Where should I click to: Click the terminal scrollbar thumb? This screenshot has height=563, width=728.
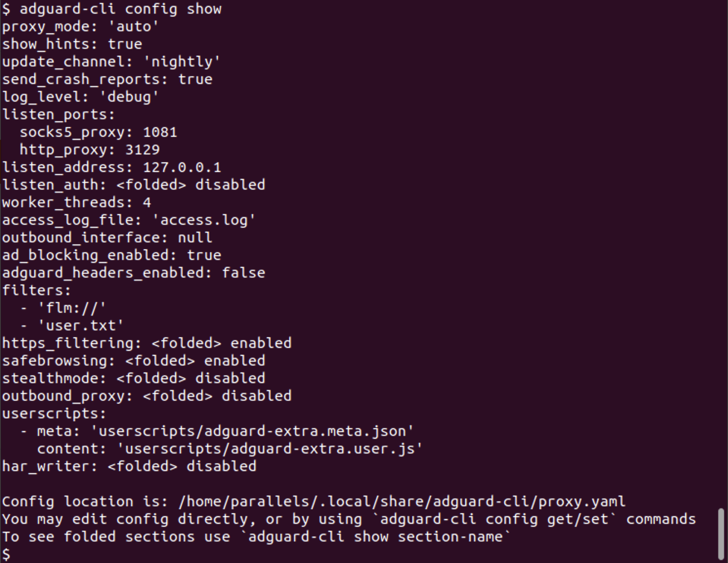pyautogui.click(x=721, y=534)
